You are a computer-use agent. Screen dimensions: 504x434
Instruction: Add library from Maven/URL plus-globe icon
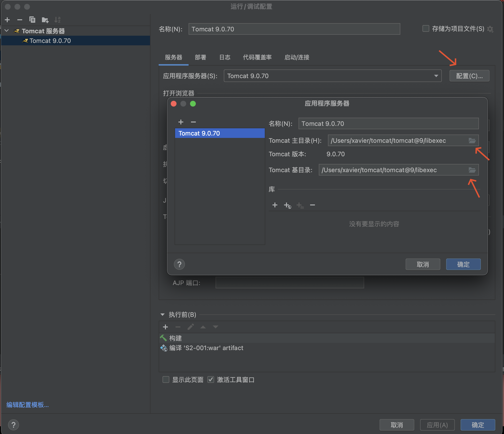click(x=287, y=206)
